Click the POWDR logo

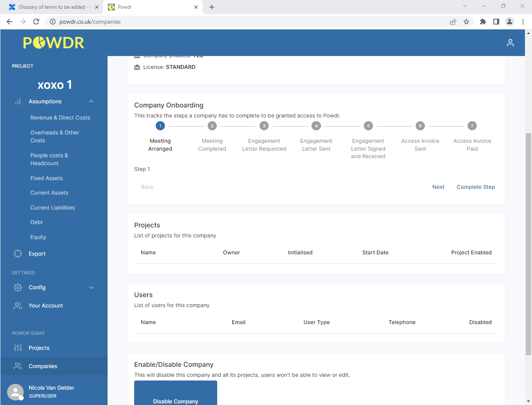(x=54, y=42)
